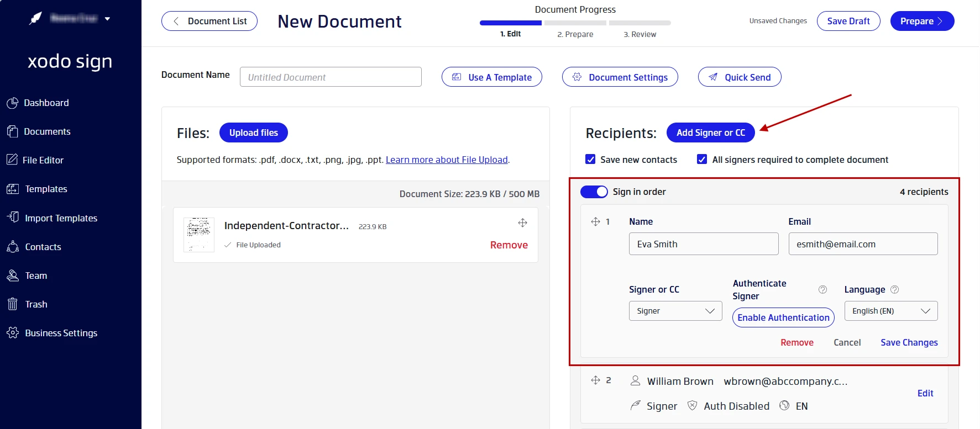Remove recipient Eva Smith
Screen dimensions: 980x429
(x=796, y=342)
